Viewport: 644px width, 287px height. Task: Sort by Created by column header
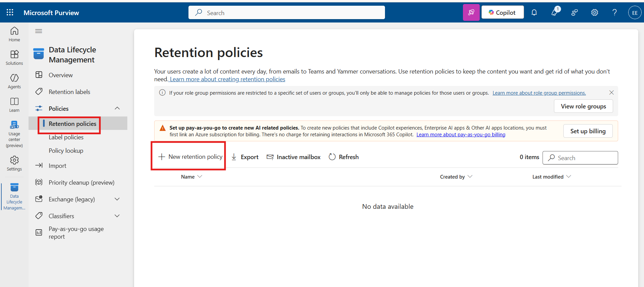coord(456,177)
